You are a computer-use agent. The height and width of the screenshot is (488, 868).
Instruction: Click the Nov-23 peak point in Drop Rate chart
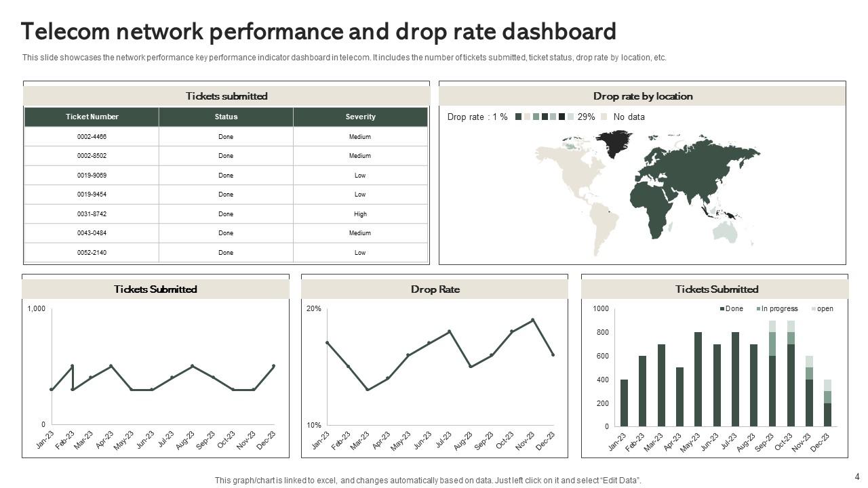[533, 320]
